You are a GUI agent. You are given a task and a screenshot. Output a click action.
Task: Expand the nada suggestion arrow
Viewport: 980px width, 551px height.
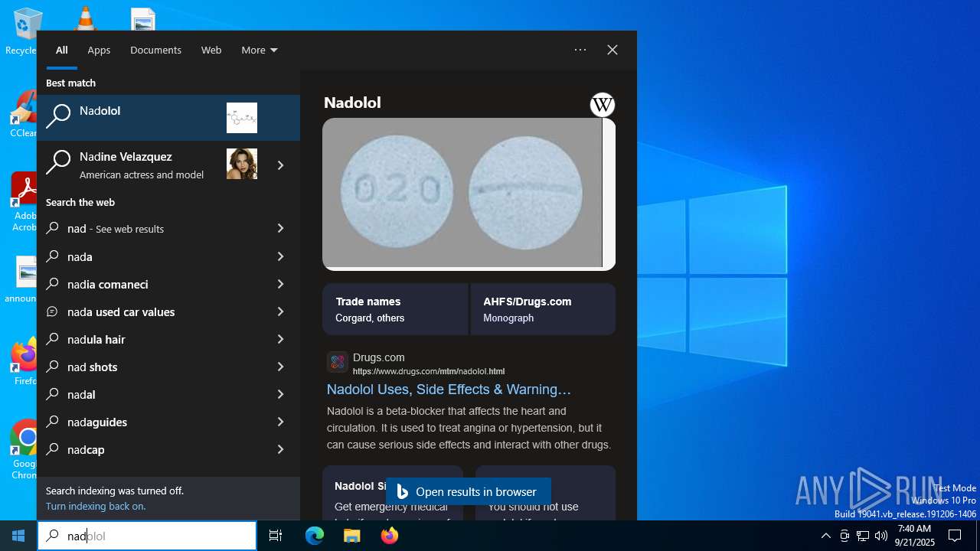pos(280,256)
